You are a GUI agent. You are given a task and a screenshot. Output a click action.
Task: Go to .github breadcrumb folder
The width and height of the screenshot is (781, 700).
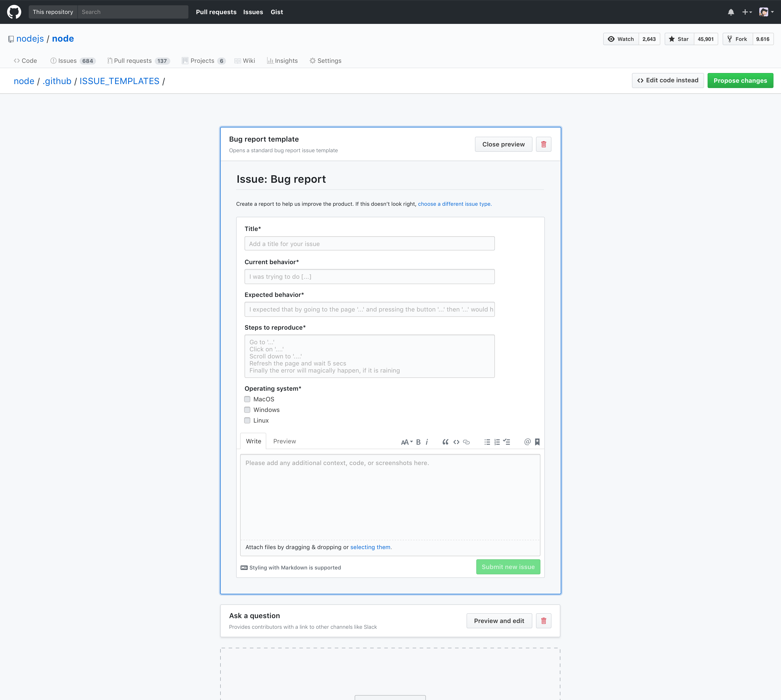[x=57, y=81]
